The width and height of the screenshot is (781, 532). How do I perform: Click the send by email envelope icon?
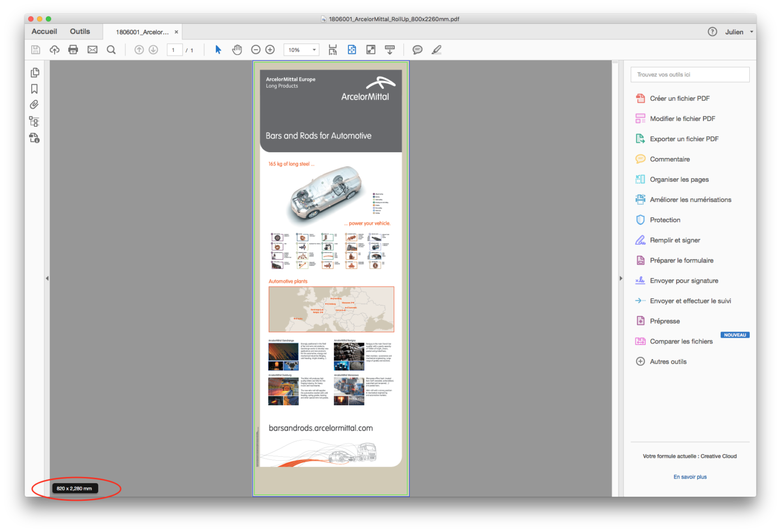[x=93, y=50]
